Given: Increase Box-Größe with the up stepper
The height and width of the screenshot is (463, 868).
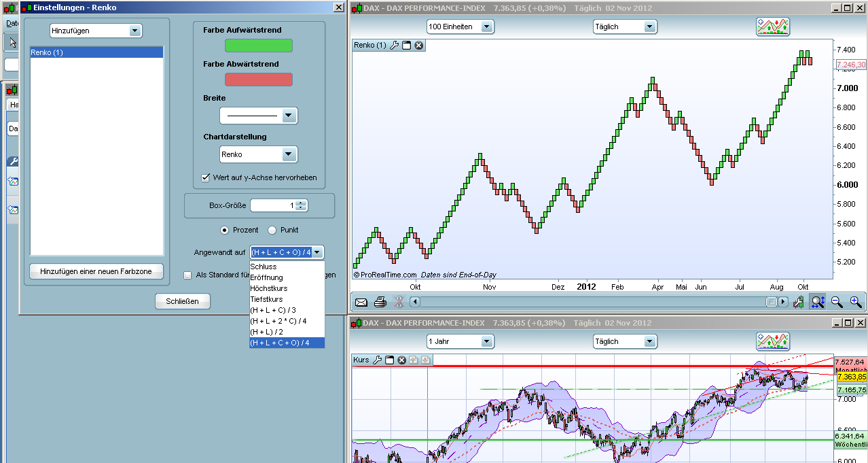Looking at the screenshot, I should (300, 203).
